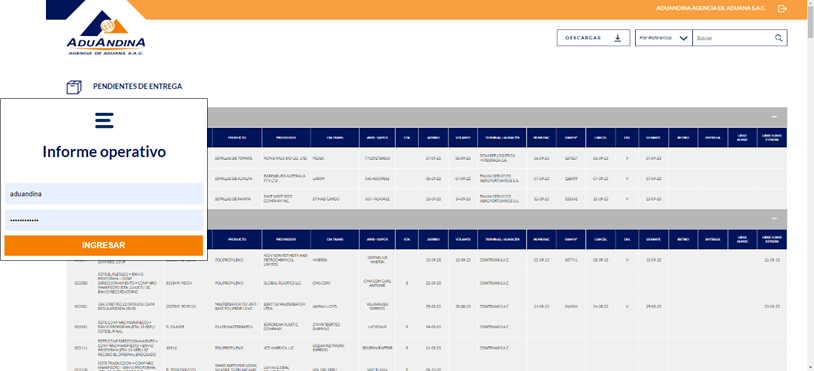This screenshot has width=814, height=371.
Task: Click the download arrow icon in Descargar
Action: 617,38
